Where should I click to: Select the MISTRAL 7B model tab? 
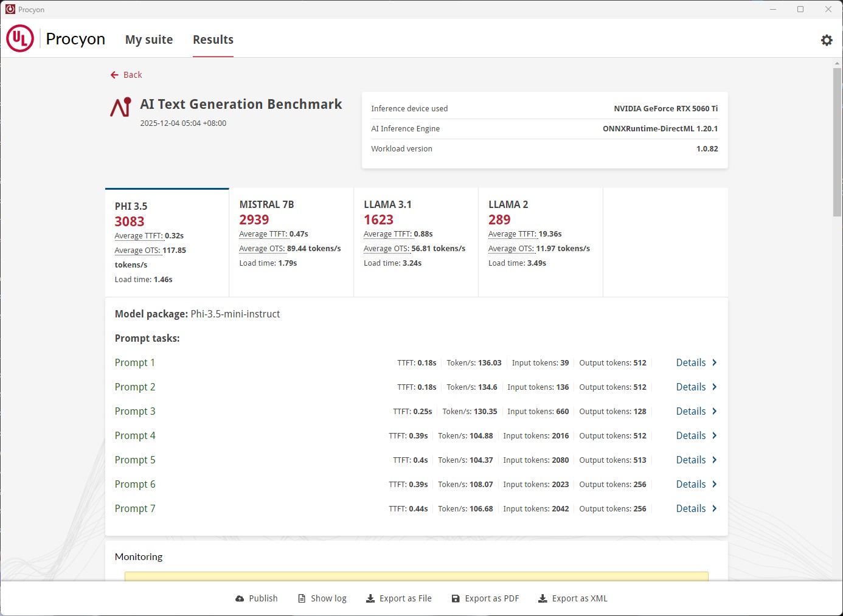(x=291, y=242)
